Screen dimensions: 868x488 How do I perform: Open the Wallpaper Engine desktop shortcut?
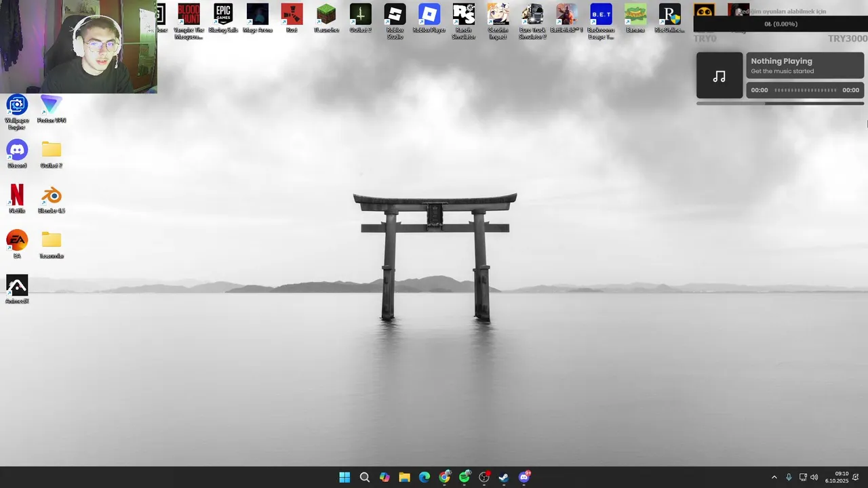[x=17, y=112]
